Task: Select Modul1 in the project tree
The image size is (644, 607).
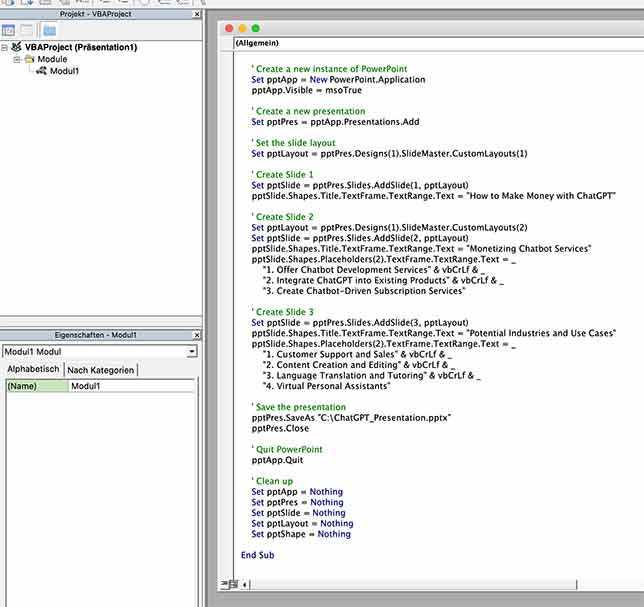Action: (x=64, y=71)
